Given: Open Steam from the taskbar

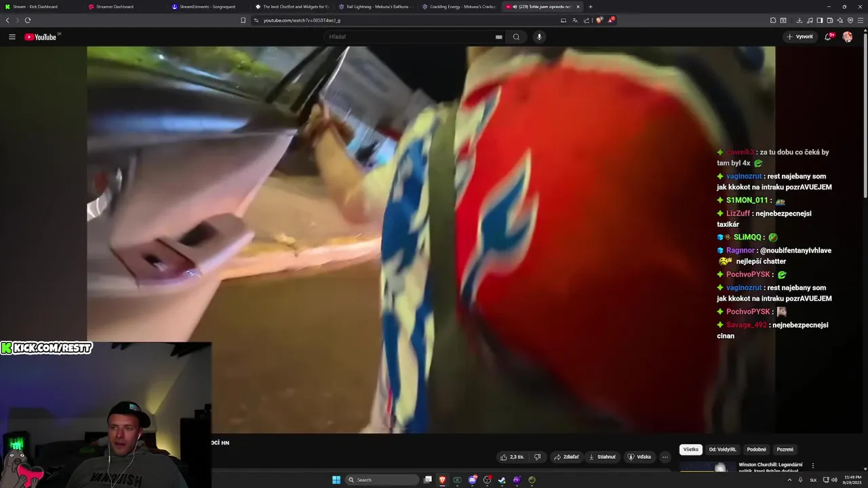Looking at the screenshot, I should click(502, 480).
